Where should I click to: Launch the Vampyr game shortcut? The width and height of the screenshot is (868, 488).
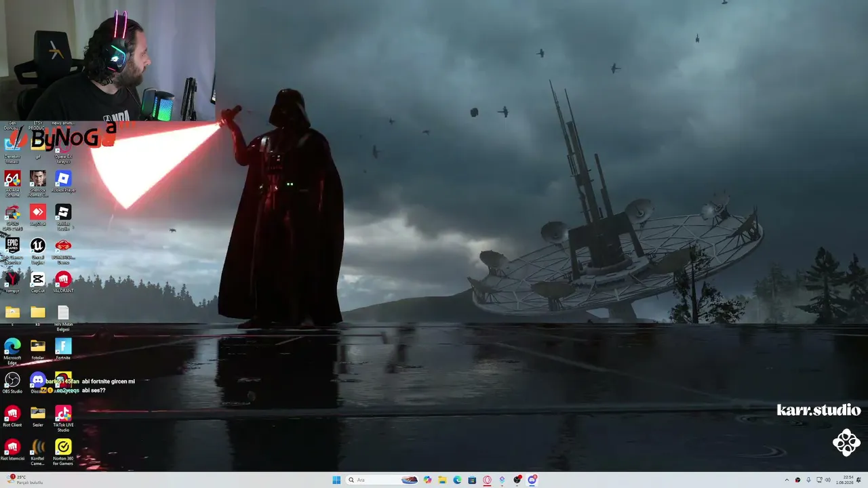pos(12,281)
